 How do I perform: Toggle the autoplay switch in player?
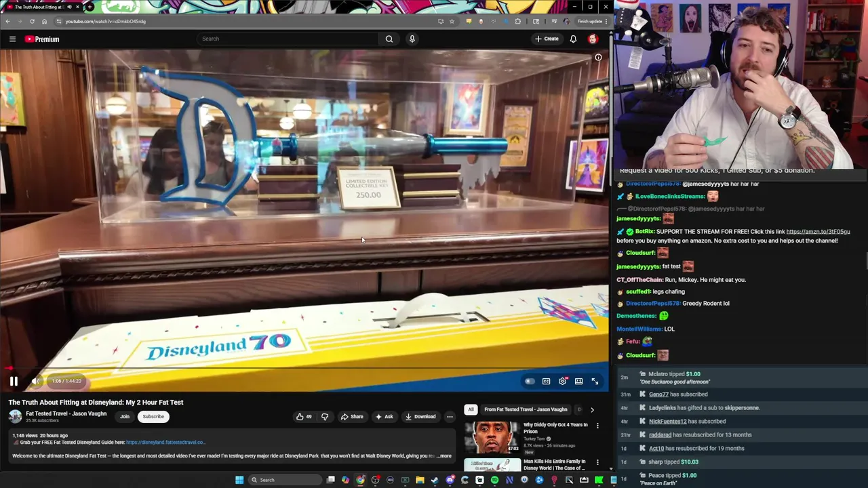click(530, 381)
